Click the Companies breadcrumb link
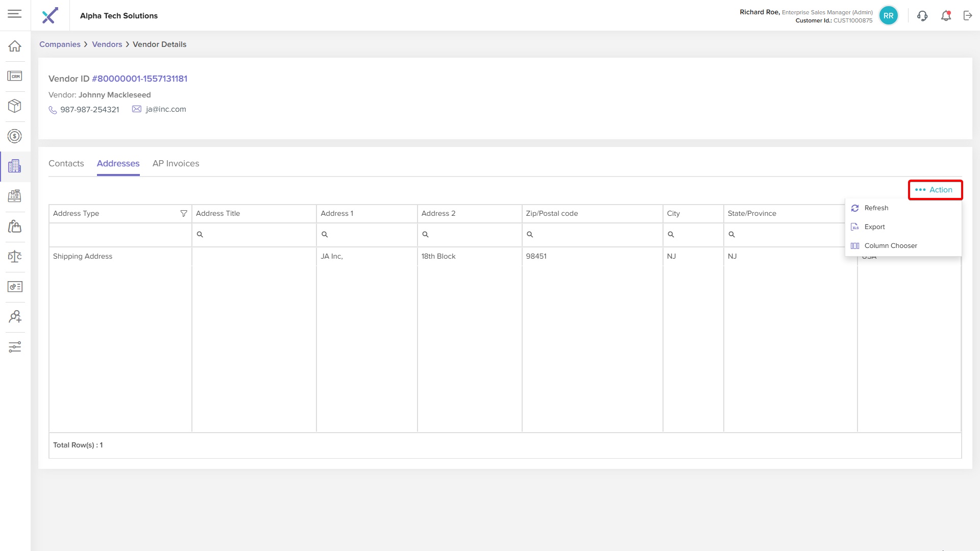The width and height of the screenshot is (980, 551). (x=60, y=44)
